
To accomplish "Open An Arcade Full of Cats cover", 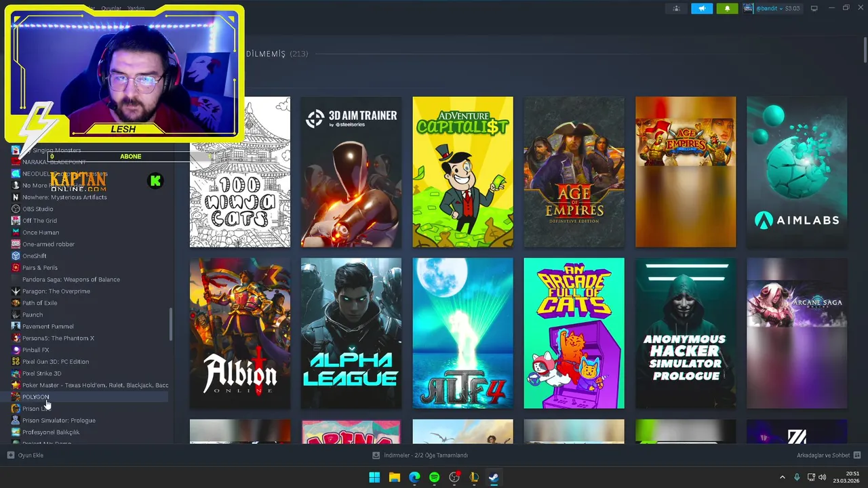I will coord(574,333).
